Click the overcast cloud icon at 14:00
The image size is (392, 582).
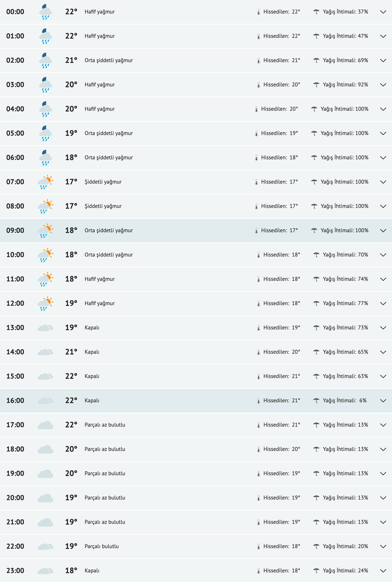(x=45, y=352)
